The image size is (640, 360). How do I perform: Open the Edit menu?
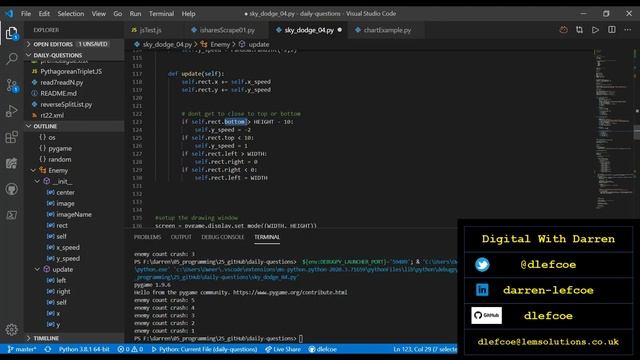tap(44, 13)
